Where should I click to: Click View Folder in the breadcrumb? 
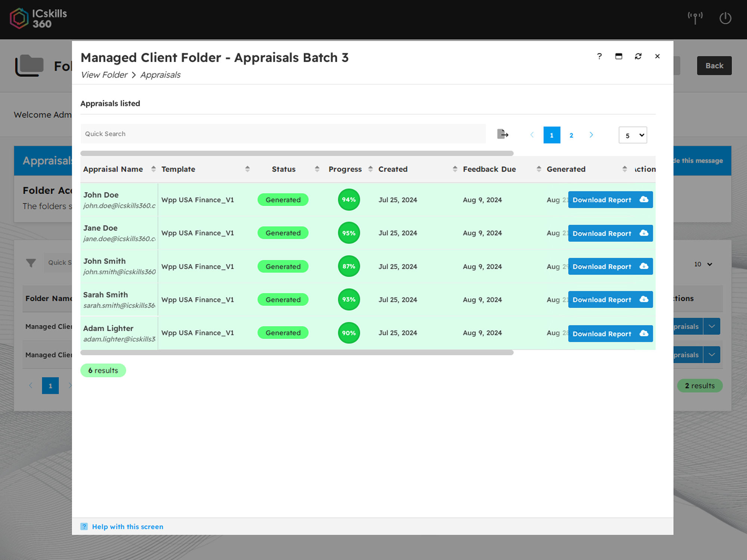click(104, 75)
